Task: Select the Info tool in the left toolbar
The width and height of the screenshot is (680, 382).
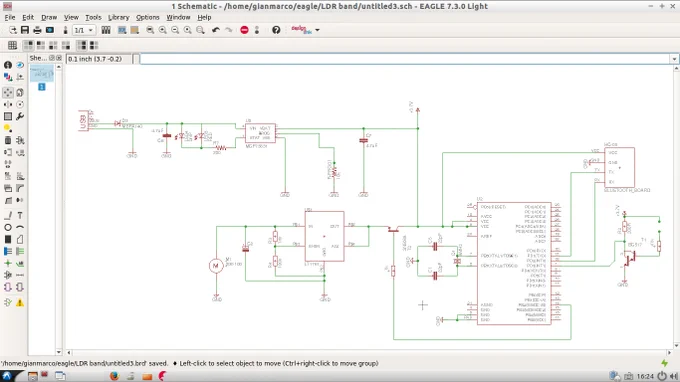Action: (8, 65)
